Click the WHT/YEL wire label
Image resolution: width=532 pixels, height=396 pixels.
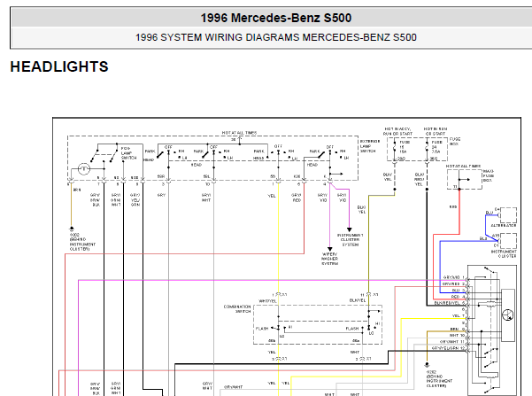point(267,301)
